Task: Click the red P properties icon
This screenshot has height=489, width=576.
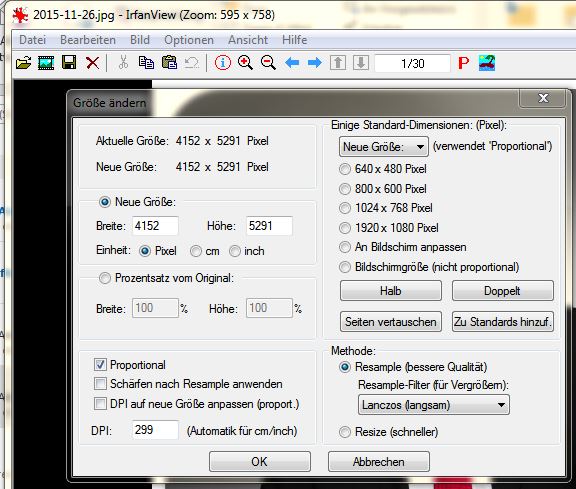Action: (464, 63)
